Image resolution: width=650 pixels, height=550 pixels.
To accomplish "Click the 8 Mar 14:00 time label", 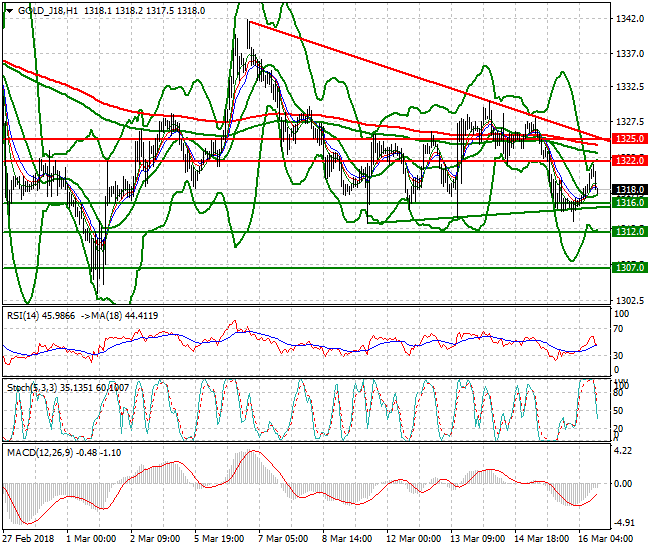I will click(347, 539).
